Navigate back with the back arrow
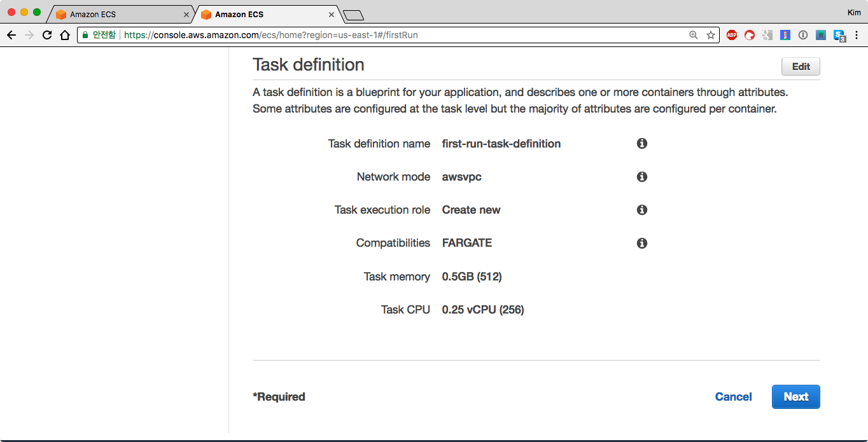The width and height of the screenshot is (868, 442). (11, 35)
